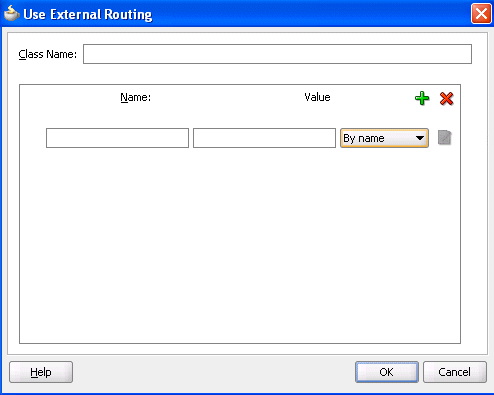This screenshot has height=395, width=494.
Task: Click the Java cup title bar icon
Action: coord(11,14)
